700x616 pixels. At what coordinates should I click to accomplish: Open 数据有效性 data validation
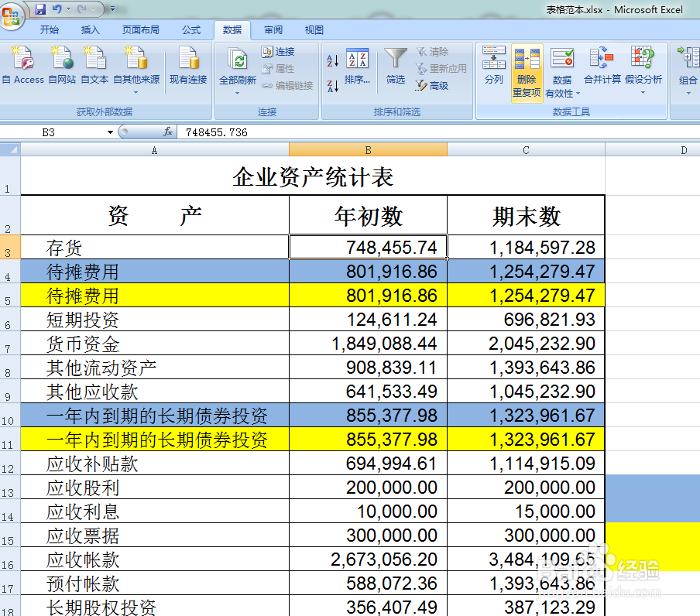(x=562, y=72)
